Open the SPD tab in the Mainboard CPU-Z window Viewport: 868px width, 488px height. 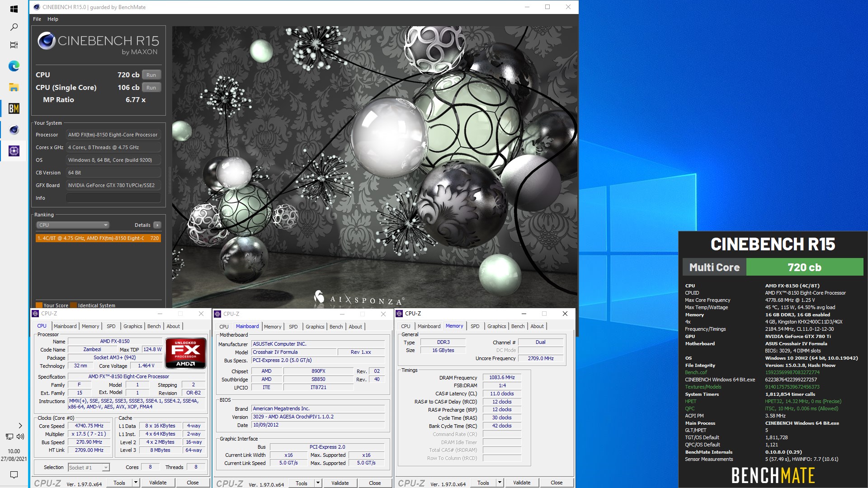pos(293,327)
